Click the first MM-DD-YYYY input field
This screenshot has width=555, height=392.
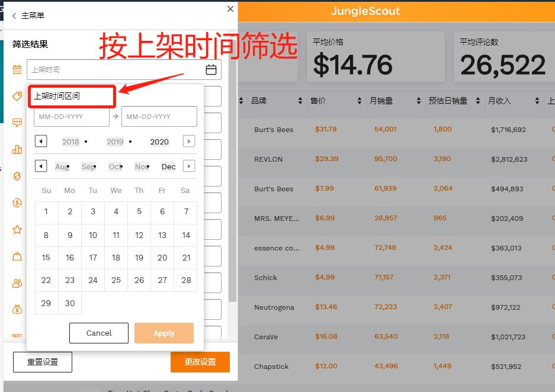[71, 116]
